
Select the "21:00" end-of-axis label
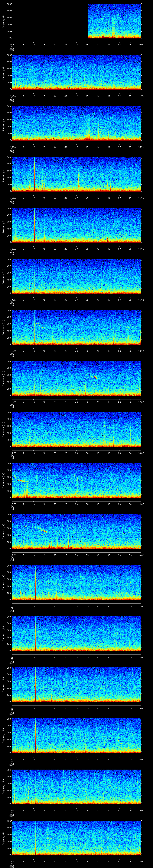[x=141, y=606]
